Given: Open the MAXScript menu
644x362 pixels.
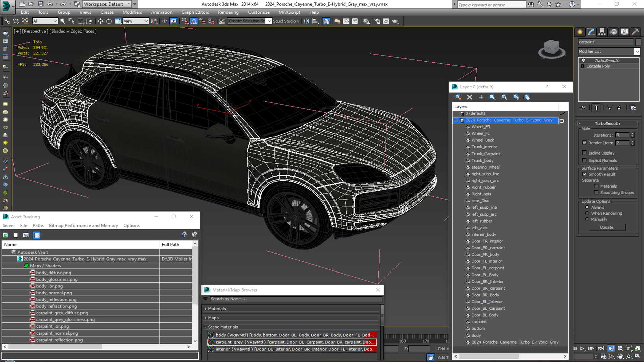Looking at the screenshot, I should click(289, 12).
